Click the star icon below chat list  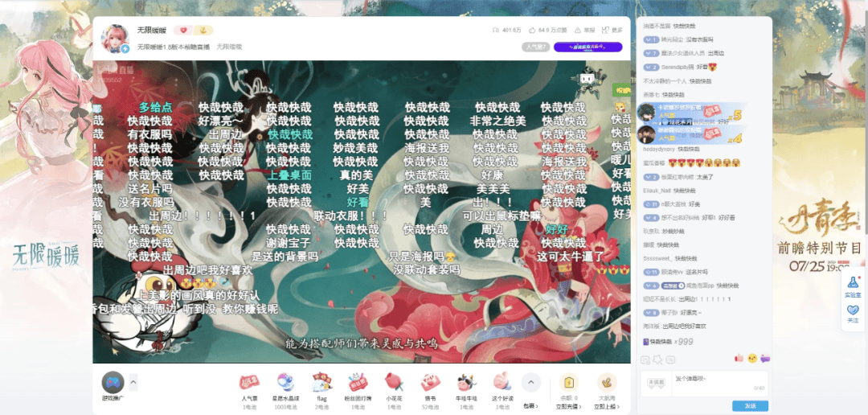(657, 360)
